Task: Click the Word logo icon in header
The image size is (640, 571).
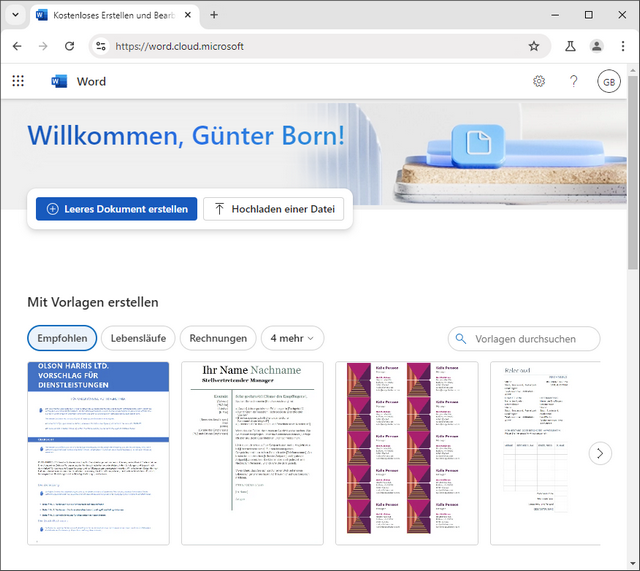Action: click(x=59, y=81)
